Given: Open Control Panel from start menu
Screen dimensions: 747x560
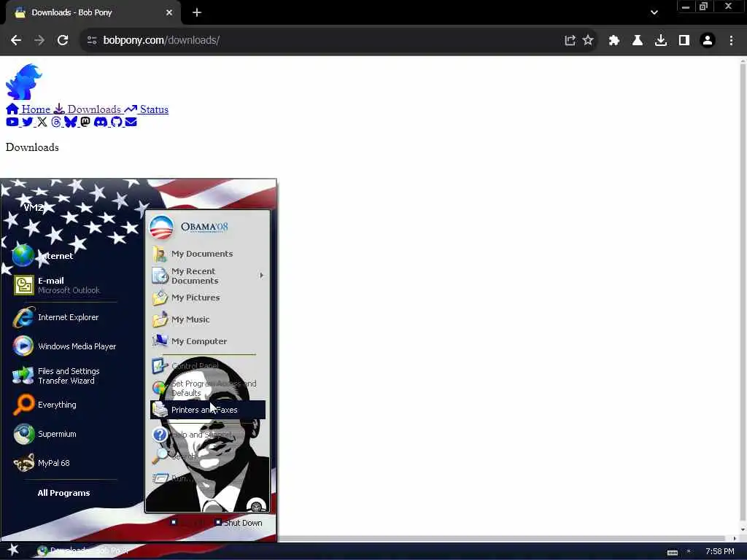Looking at the screenshot, I should coord(208,366).
